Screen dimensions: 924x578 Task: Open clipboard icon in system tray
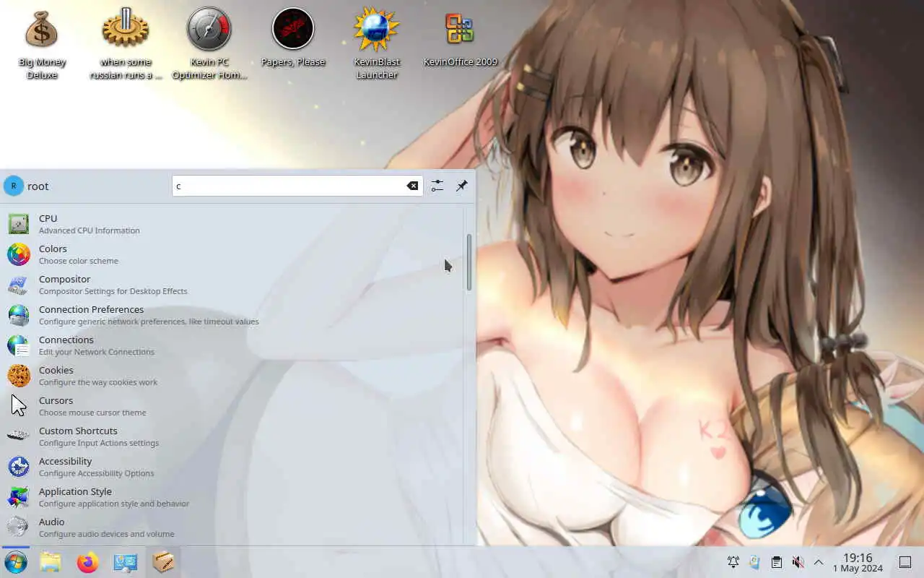(x=776, y=562)
